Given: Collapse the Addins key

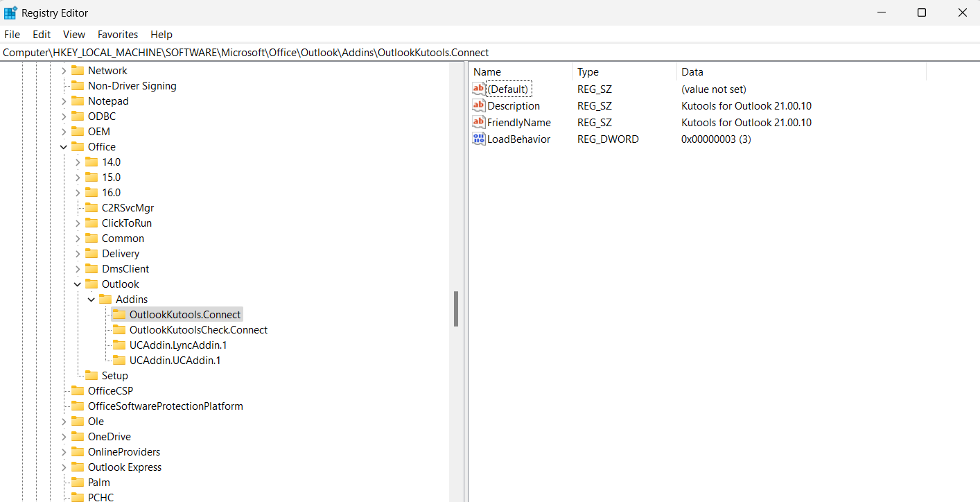Looking at the screenshot, I should pyautogui.click(x=91, y=299).
